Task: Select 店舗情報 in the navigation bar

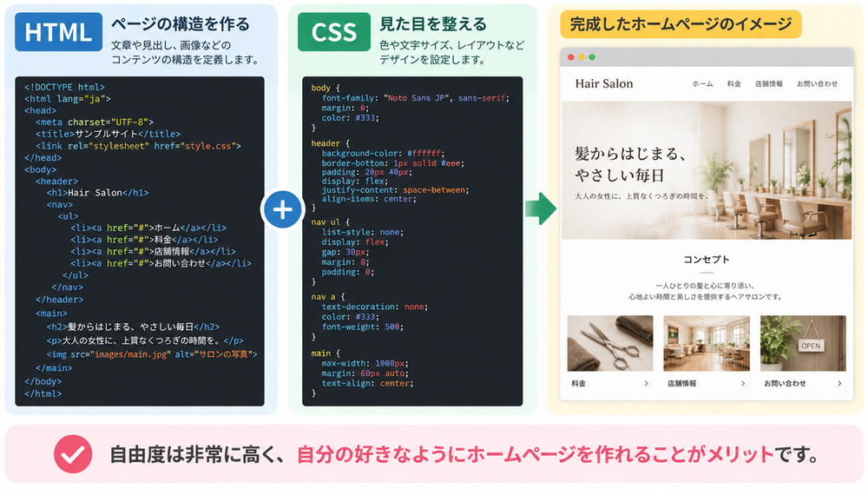Action: 769,84
